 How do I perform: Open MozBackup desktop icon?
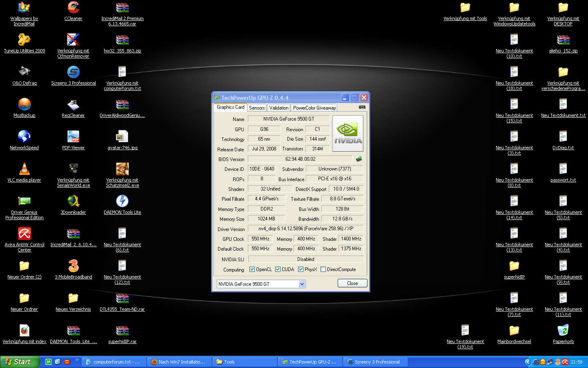24,108
